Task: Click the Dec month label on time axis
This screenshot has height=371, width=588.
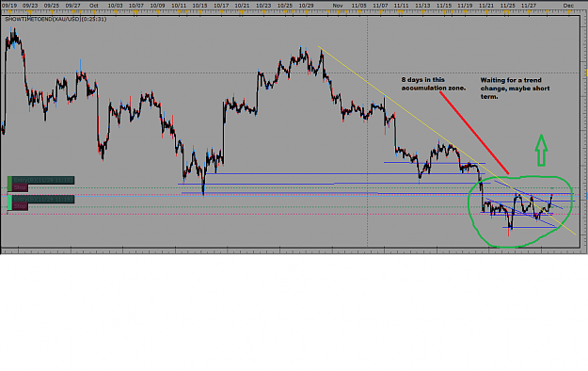Action: coord(568,6)
